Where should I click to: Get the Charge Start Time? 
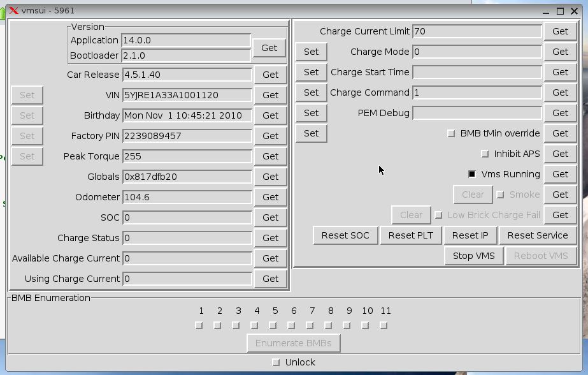pyautogui.click(x=560, y=72)
